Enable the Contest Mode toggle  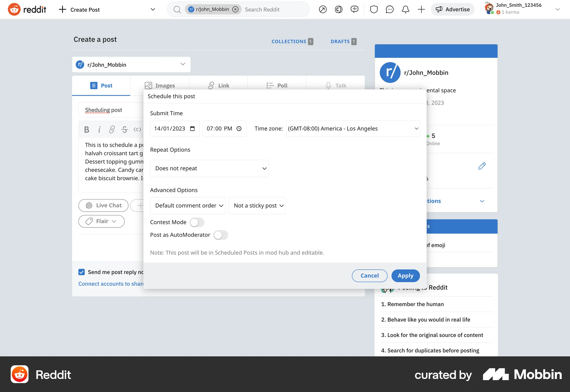click(x=197, y=222)
